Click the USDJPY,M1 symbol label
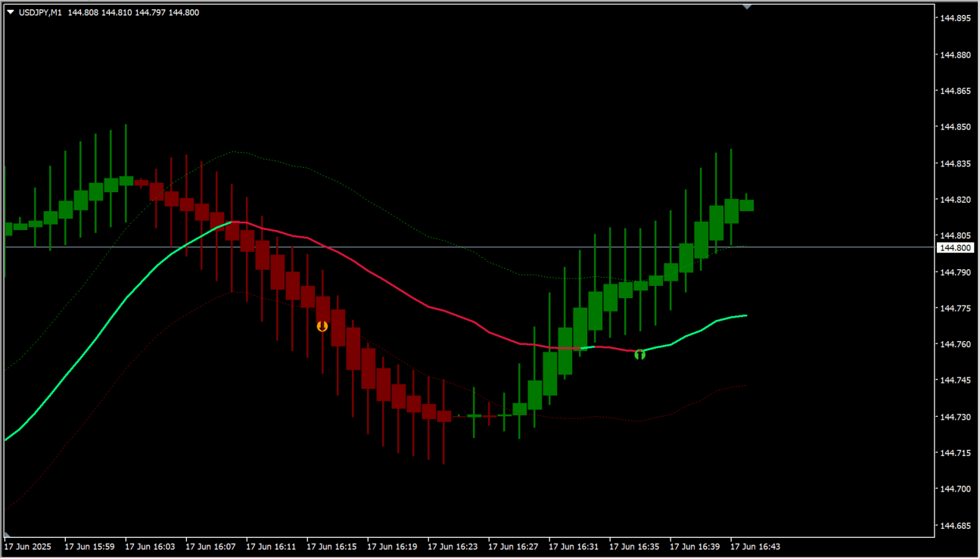This screenshot has width=980, height=559. [40, 12]
